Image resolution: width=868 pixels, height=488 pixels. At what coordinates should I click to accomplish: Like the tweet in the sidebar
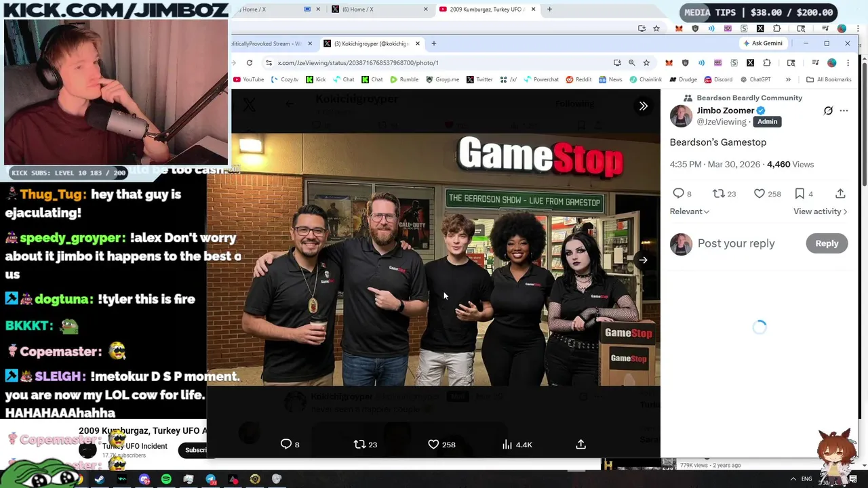759,193
